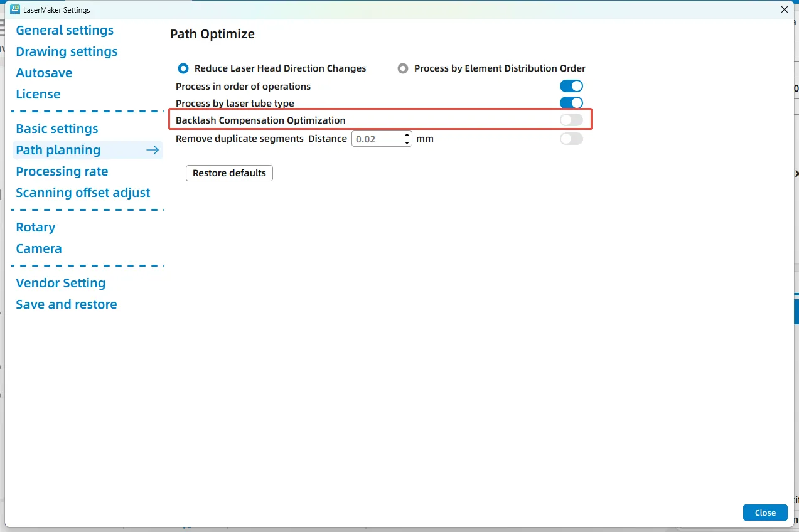The image size is (799, 532).
Task: Open Scanning offset adjust page
Action: click(x=83, y=193)
